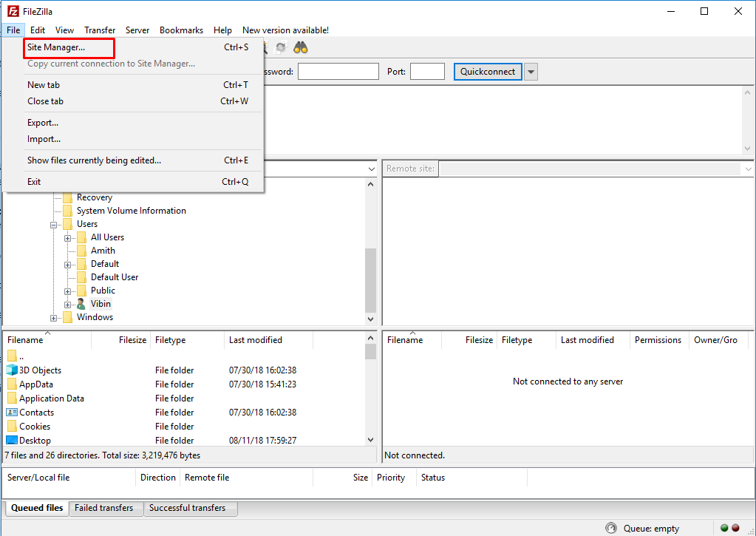
Task: Collapse the Users tree node
Action: tap(54, 224)
